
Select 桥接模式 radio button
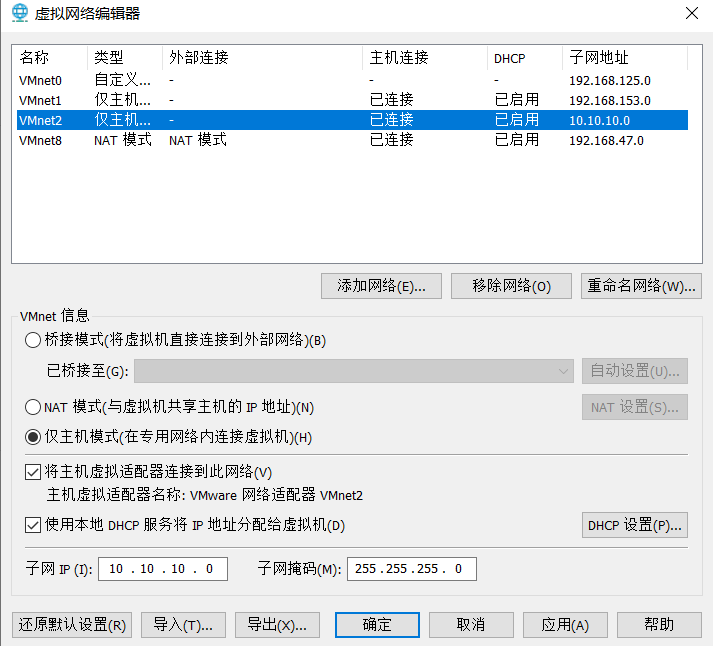click(33, 340)
